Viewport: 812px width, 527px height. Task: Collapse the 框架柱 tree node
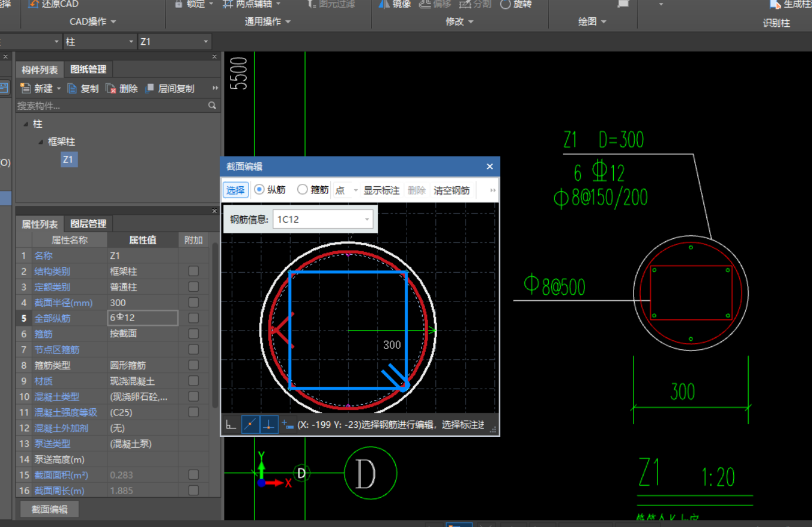(41, 142)
